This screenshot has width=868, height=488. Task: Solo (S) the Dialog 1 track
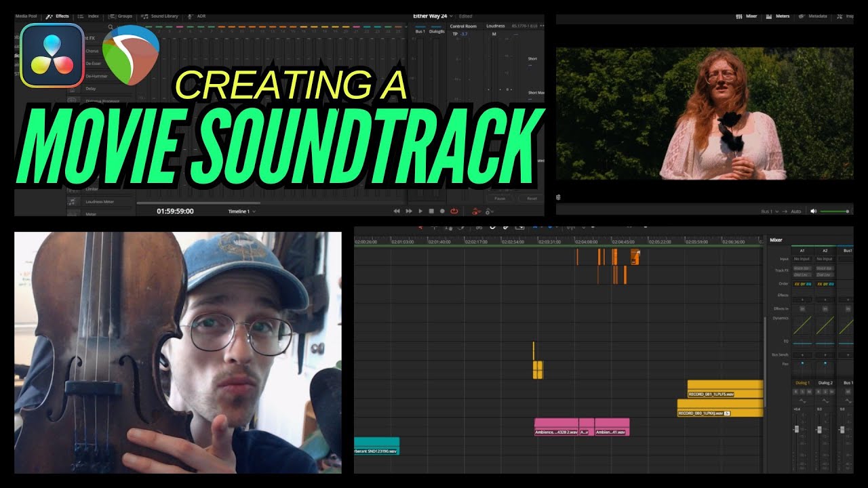(802, 392)
